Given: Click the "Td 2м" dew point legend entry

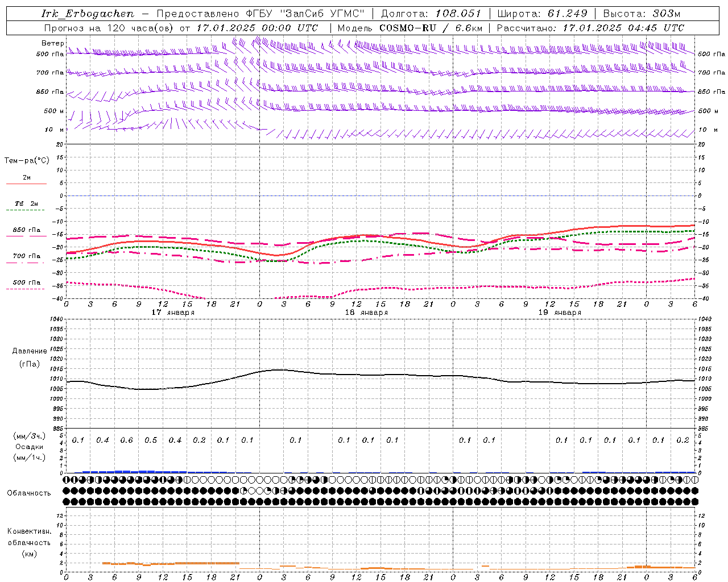Looking at the screenshot, I should (27, 203).
